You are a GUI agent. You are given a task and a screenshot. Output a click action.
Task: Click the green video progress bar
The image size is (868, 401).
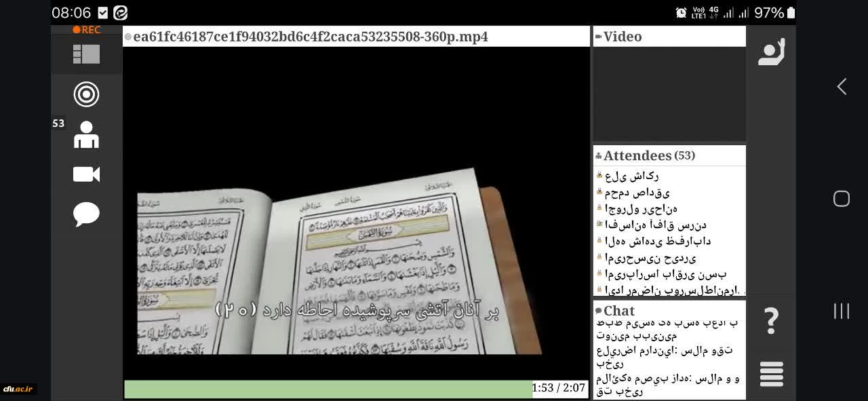pos(328,389)
